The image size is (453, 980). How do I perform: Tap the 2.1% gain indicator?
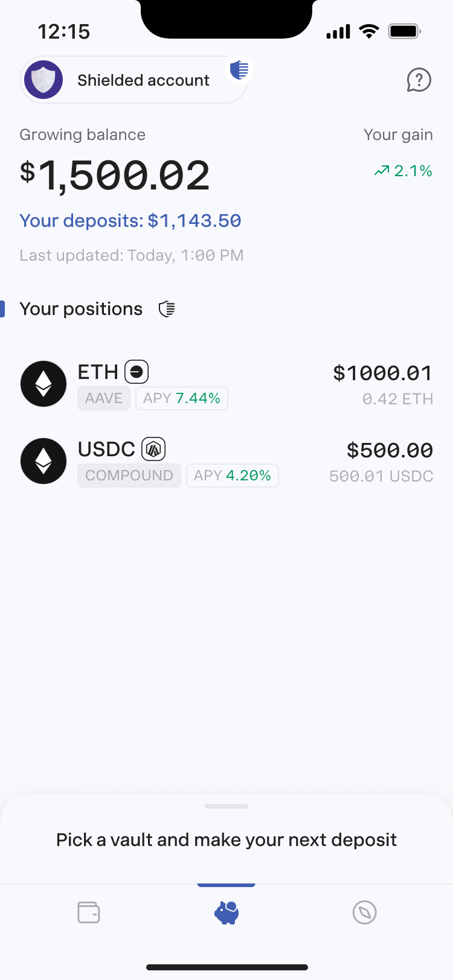pyautogui.click(x=403, y=171)
